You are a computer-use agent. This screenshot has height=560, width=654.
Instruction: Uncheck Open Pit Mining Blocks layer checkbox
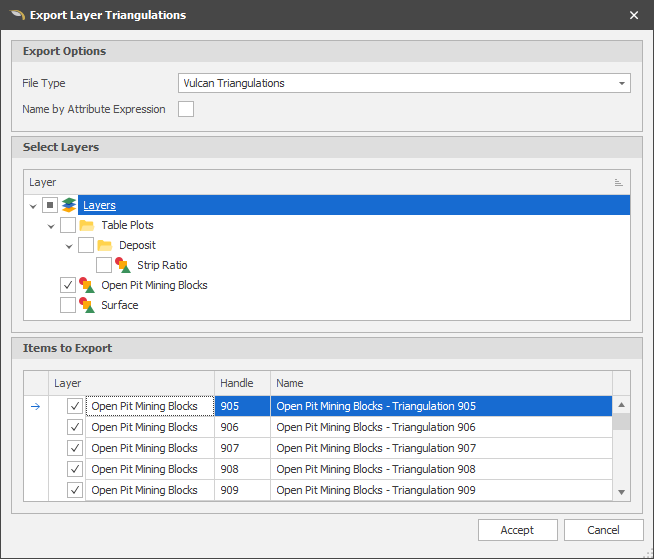pyautogui.click(x=68, y=285)
